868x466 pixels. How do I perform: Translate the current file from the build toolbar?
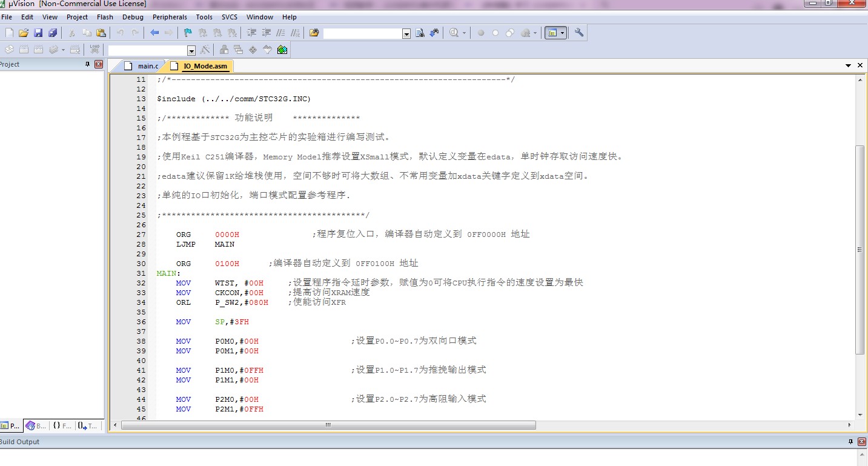coord(9,50)
